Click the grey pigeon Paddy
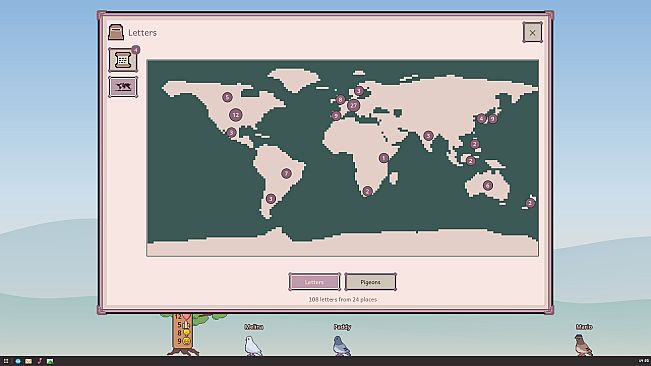This screenshot has height=366, width=651. pyautogui.click(x=341, y=345)
